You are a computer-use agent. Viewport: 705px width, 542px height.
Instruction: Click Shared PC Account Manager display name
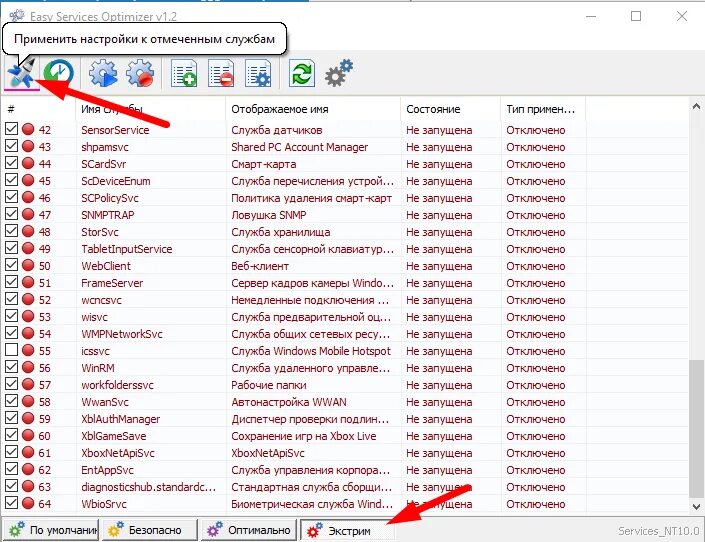click(299, 147)
